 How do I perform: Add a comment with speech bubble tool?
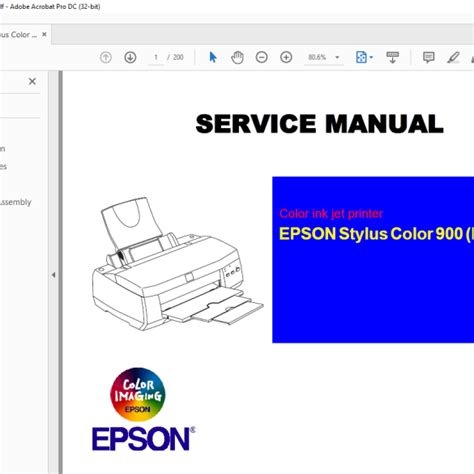click(429, 57)
